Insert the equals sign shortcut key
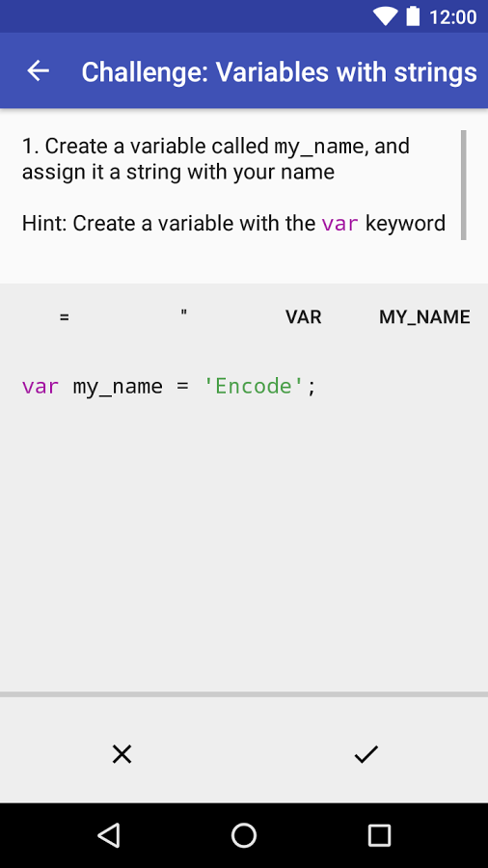The height and width of the screenshot is (868, 488). click(x=65, y=317)
